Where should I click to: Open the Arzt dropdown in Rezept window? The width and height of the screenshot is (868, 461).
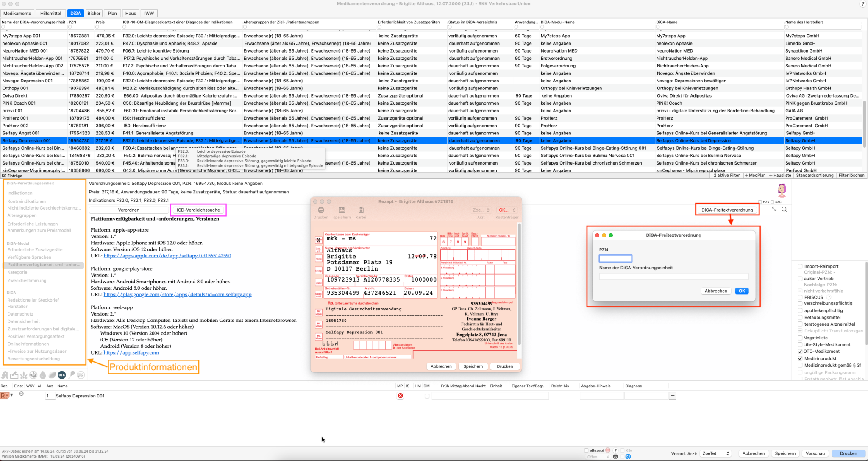pyautogui.click(x=481, y=210)
